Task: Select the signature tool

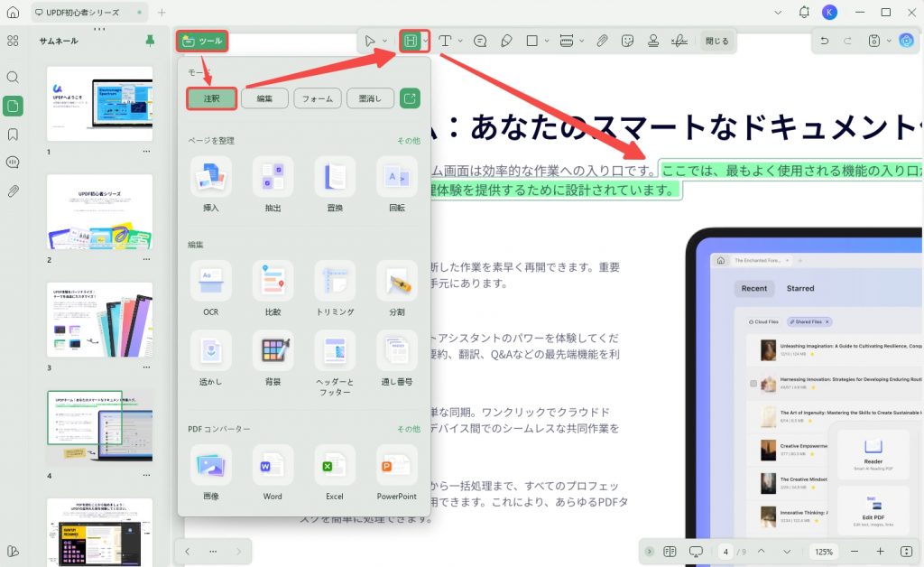Action: pyautogui.click(x=679, y=41)
